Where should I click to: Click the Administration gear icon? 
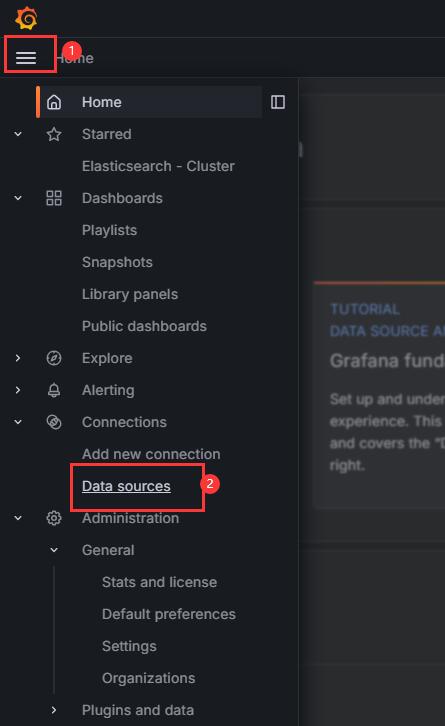54,518
